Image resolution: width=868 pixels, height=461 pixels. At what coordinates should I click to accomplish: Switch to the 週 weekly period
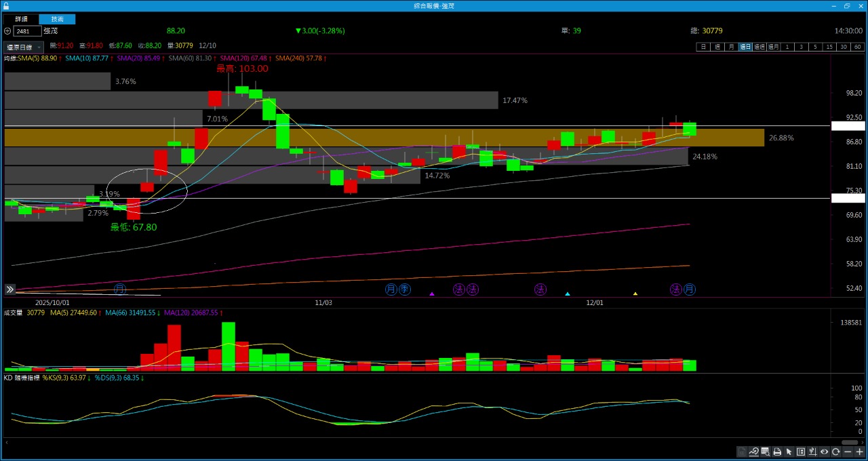tap(717, 47)
